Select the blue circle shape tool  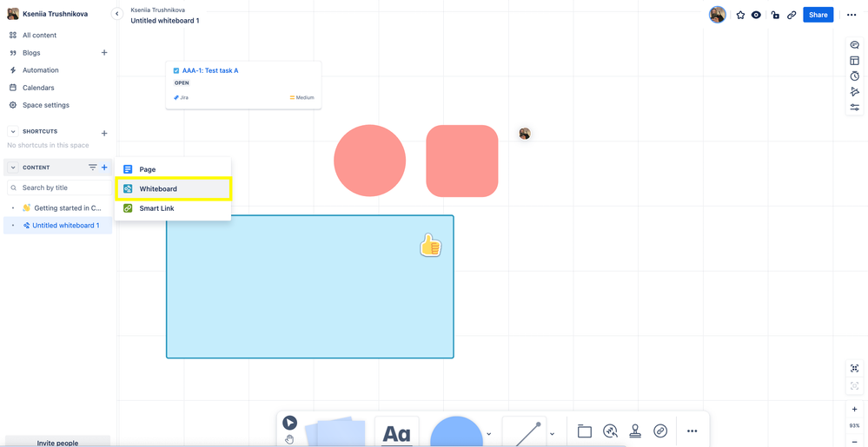pyautogui.click(x=456, y=432)
